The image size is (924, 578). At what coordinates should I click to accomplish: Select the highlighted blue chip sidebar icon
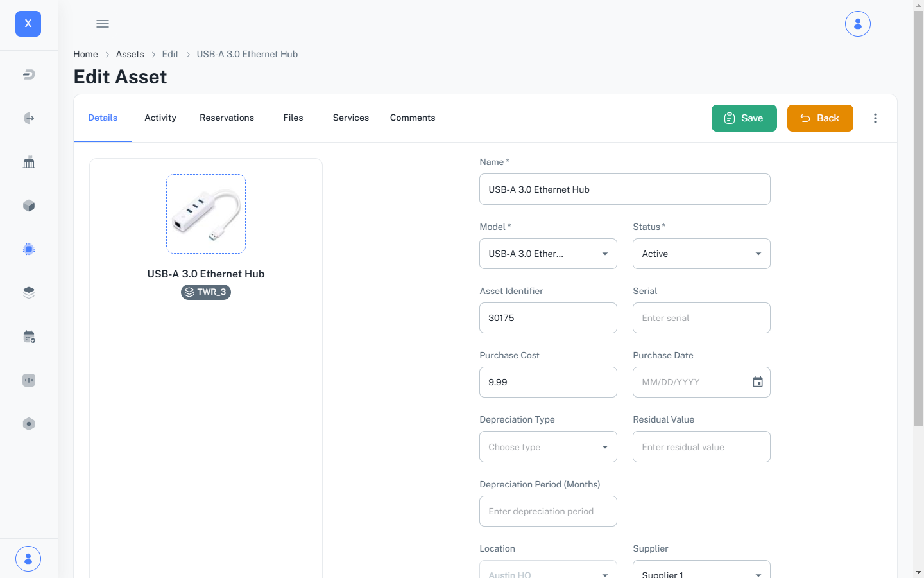tap(29, 249)
